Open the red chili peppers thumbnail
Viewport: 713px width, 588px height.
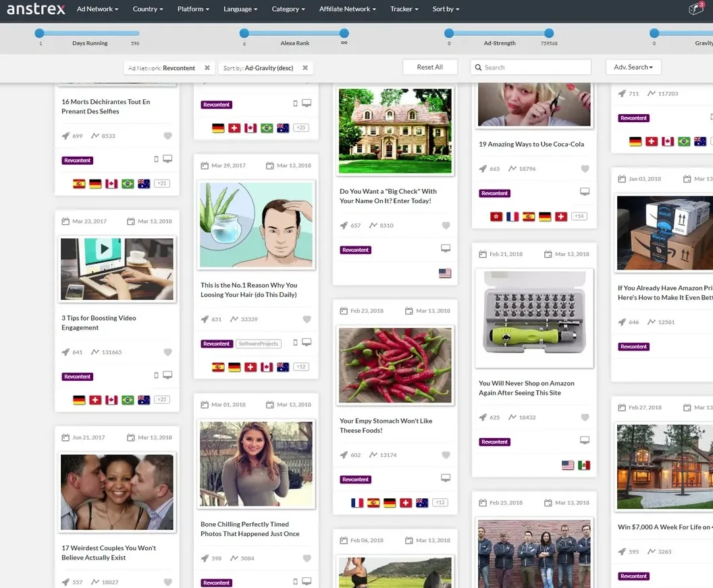(x=395, y=365)
